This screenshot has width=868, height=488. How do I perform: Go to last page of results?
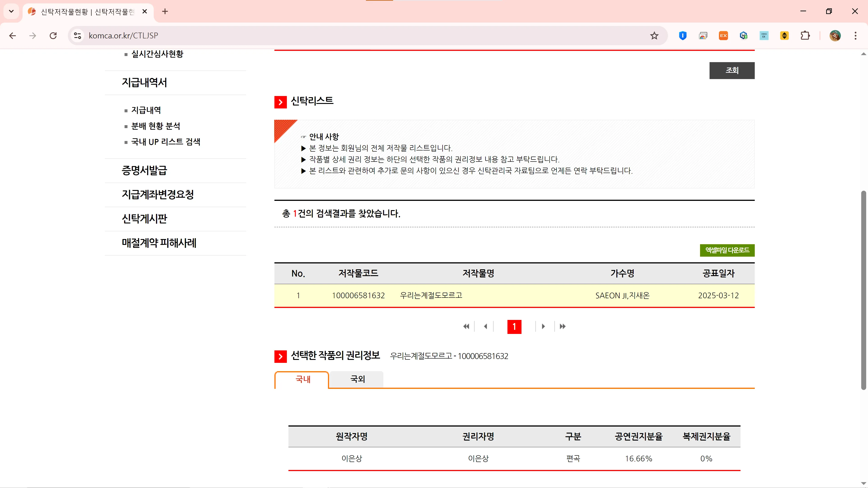point(562,326)
